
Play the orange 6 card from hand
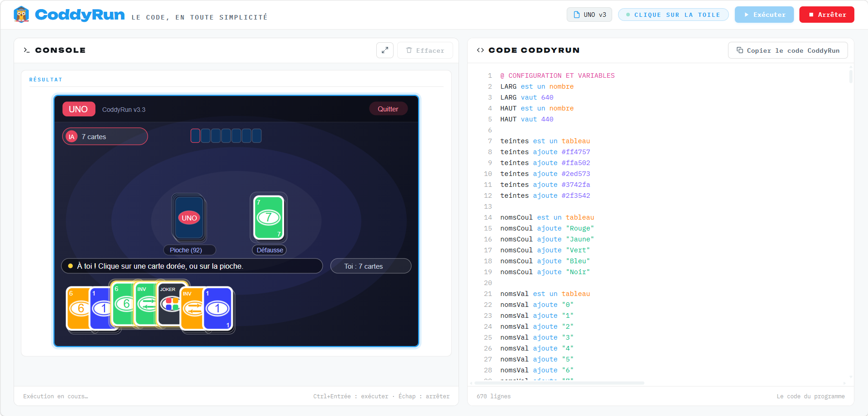click(x=77, y=308)
